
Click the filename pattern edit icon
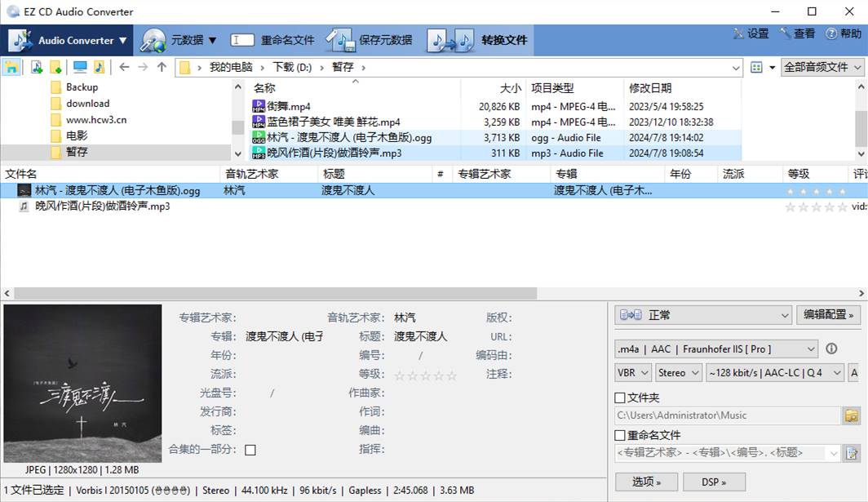point(852,453)
